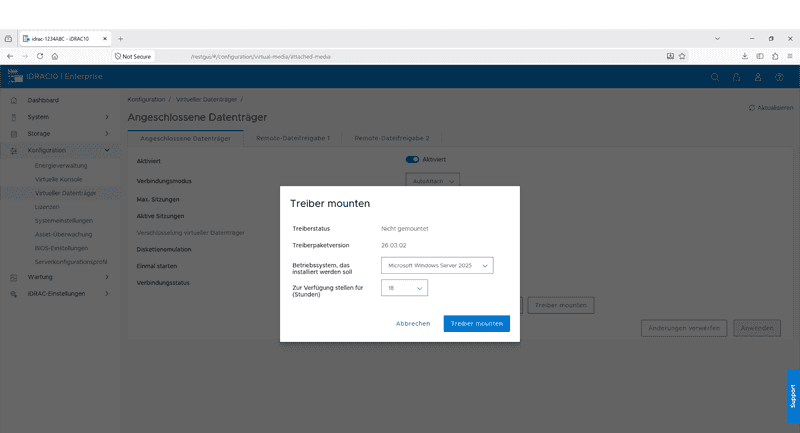Toggle the browser sidebar icon
This screenshot has width=800, height=433.
(760, 56)
